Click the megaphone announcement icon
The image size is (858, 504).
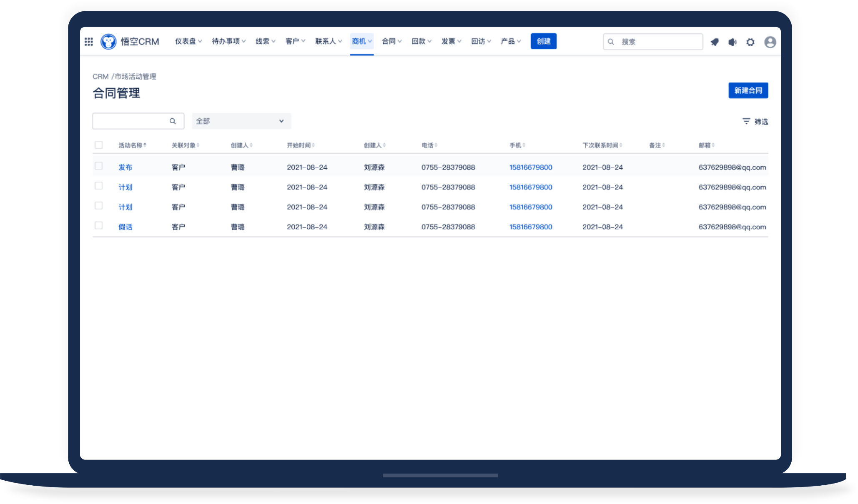click(733, 42)
